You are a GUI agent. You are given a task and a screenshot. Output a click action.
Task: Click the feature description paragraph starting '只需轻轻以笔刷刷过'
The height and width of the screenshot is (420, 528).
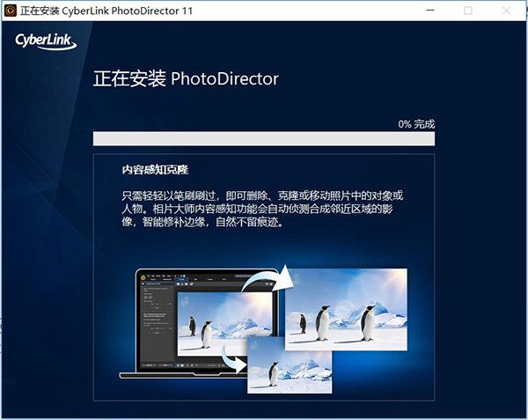pyautogui.click(x=262, y=209)
